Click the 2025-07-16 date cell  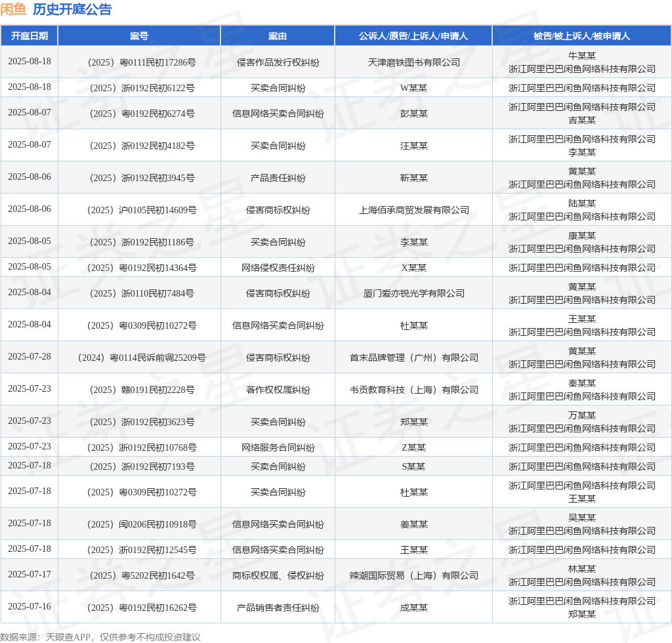pyautogui.click(x=29, y=607)
